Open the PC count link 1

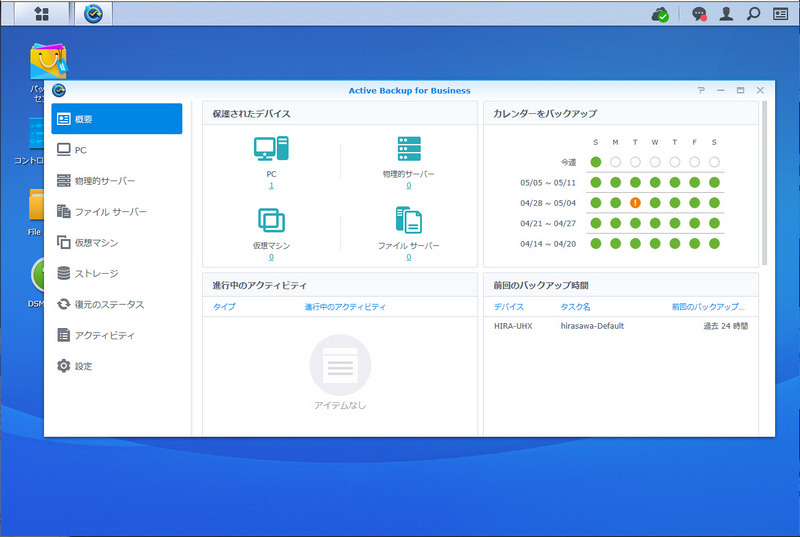tap(271, 186)
